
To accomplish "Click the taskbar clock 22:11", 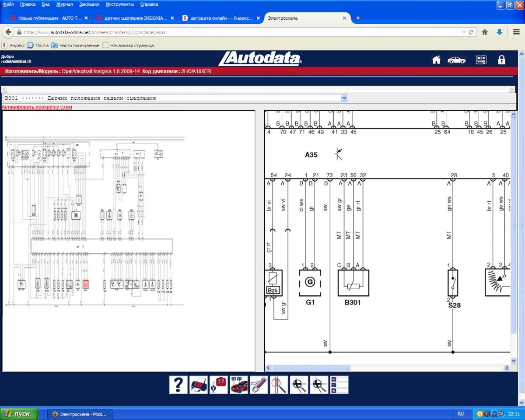I will [514, 414].
